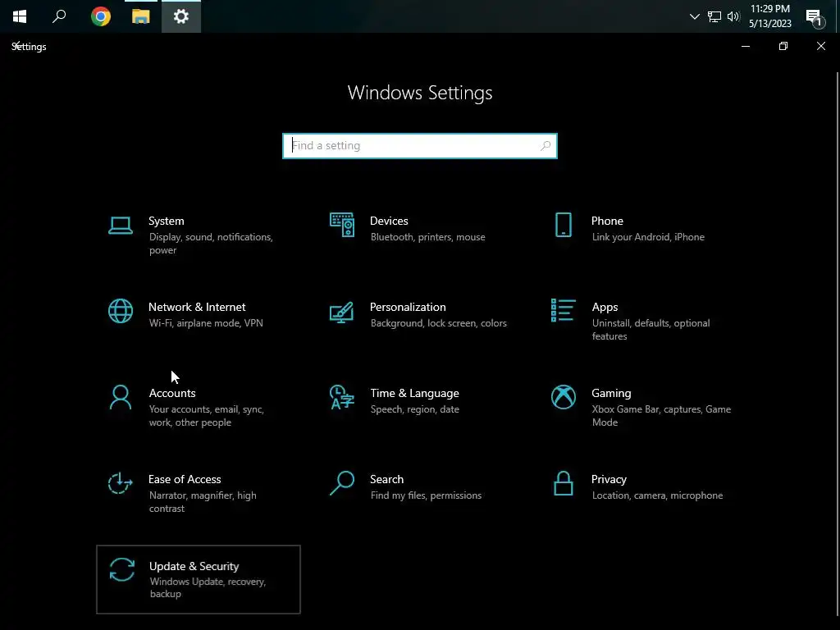Open the Time & Language icon
Viewport: 840px width, 630px height.
click(342, 397)
